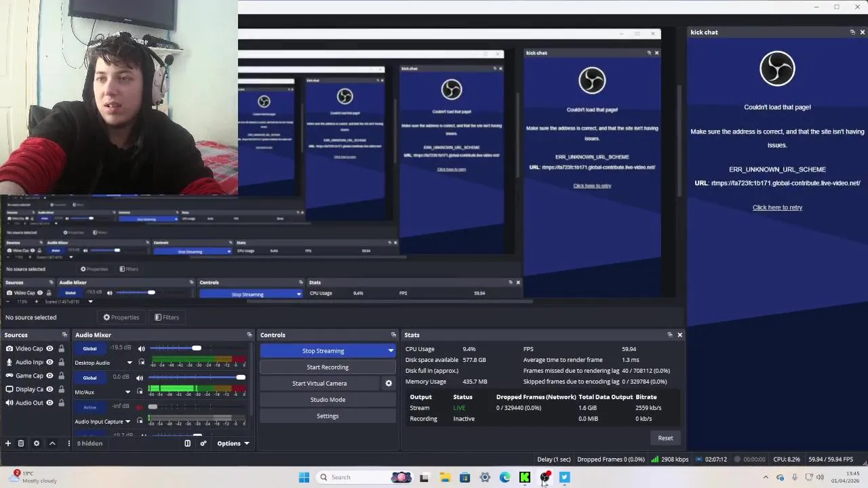Show hidden taskbar tray icons chevron
Screen dimensions: 868x488
tap(766, 477)
